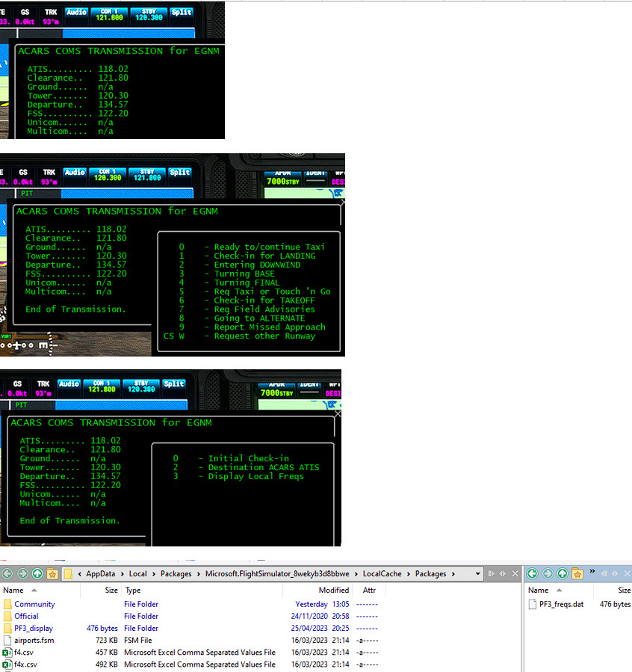Open favorites star in the left pane
Image resolution: width=632 pixels, height=672 pixels.
pyautogui.click(x=52, y=573)
